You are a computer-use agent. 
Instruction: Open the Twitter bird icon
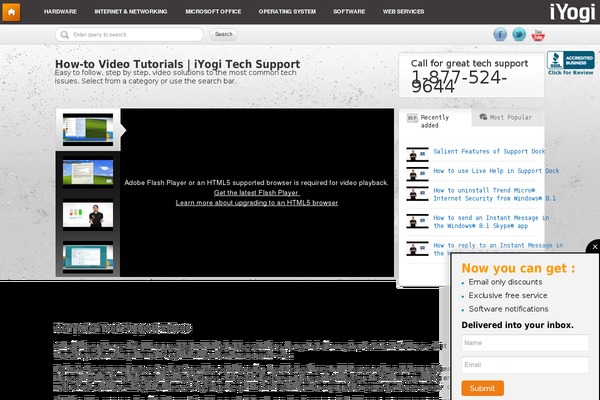click(519, 34)
